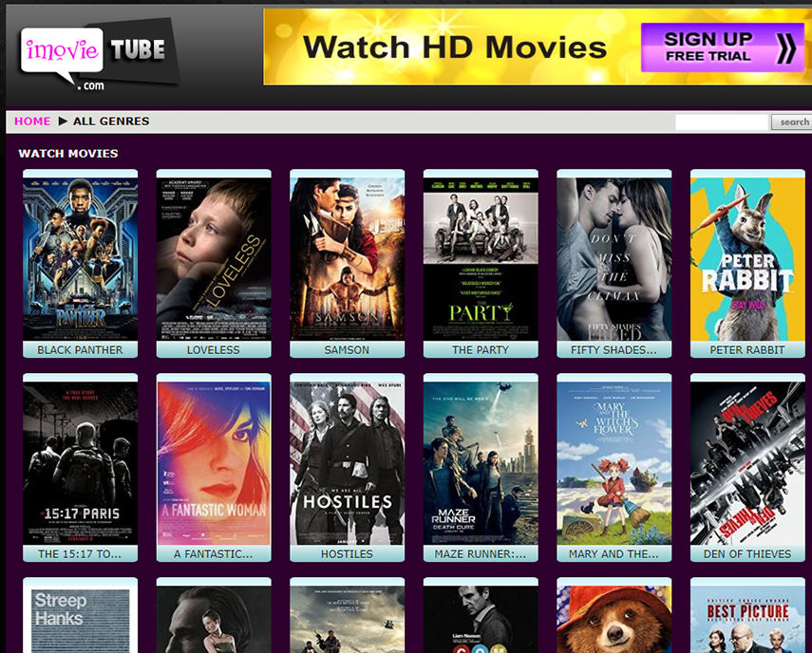Screen dimensions: 812x653
Task: Focus the movie search input field
Action: click(722, 122)
